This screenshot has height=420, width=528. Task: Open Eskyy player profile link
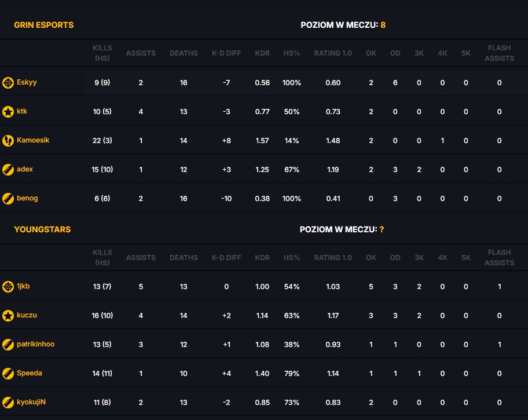[x=27, y=82]
